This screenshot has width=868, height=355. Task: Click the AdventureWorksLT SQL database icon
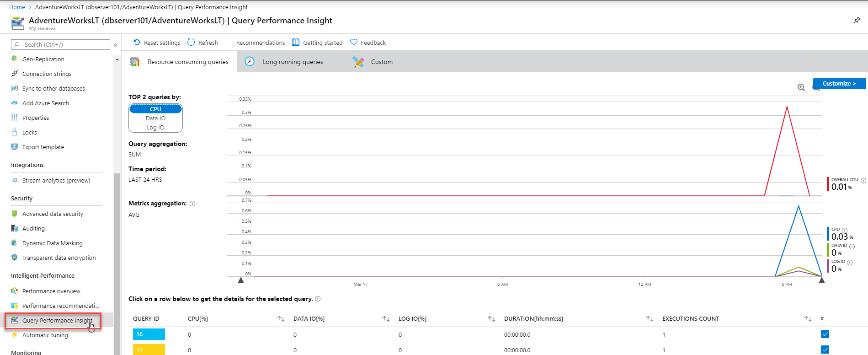point(18,23)
